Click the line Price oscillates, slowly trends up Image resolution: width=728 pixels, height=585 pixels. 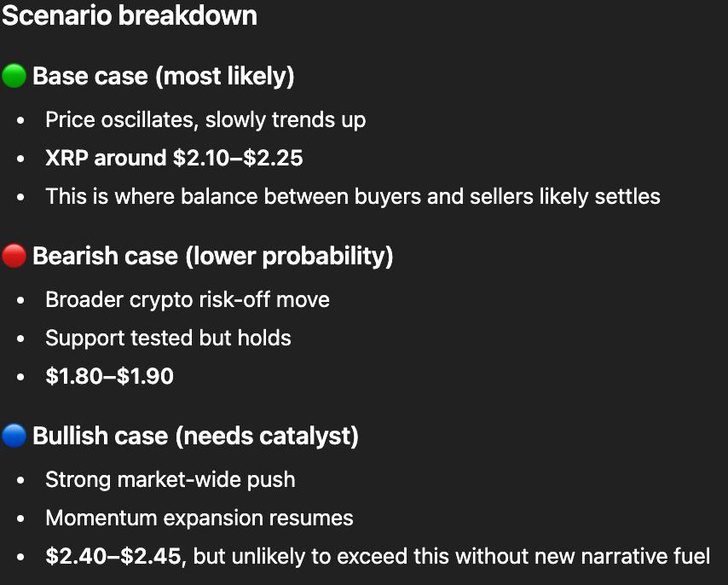(x=205, y=119)
